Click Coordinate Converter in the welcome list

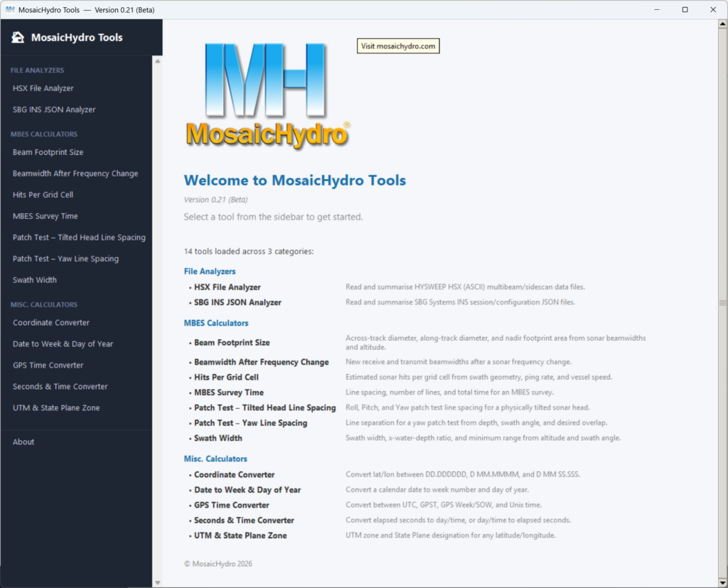235,475
